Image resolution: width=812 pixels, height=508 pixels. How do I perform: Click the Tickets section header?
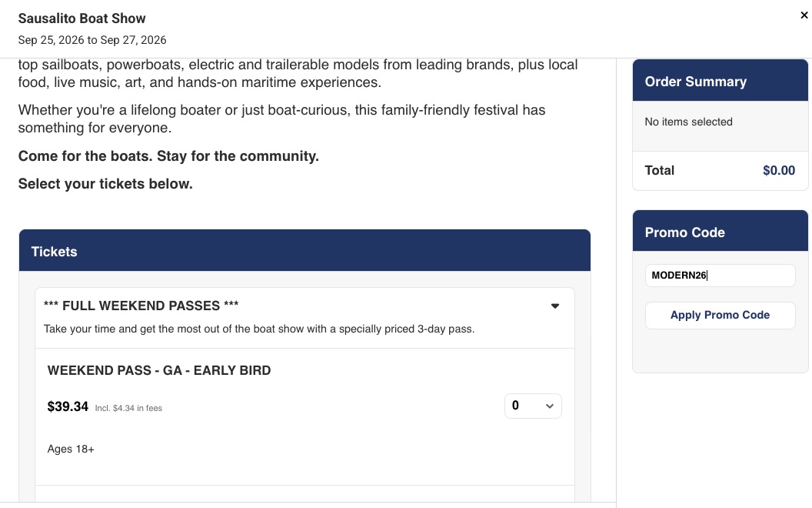pyautogui.click(x=304, y=251)
